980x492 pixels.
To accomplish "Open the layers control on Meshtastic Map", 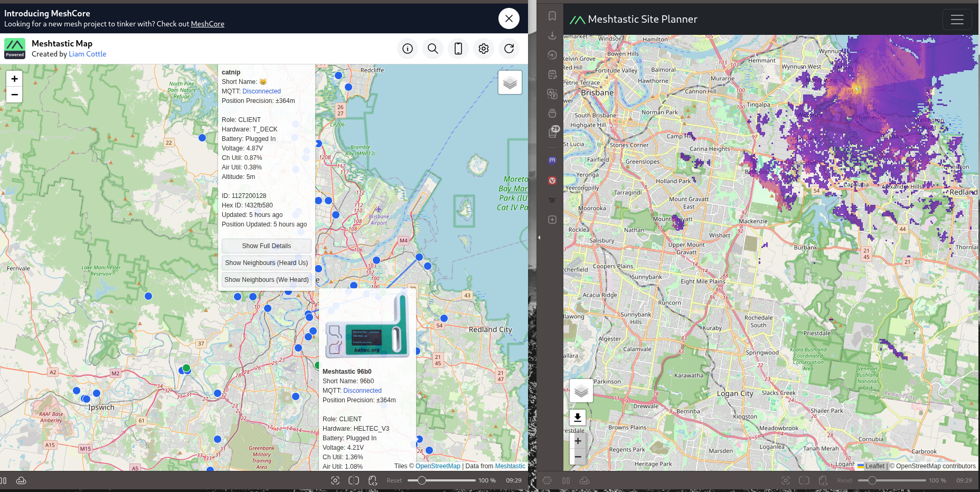I will tap(510, 82).
